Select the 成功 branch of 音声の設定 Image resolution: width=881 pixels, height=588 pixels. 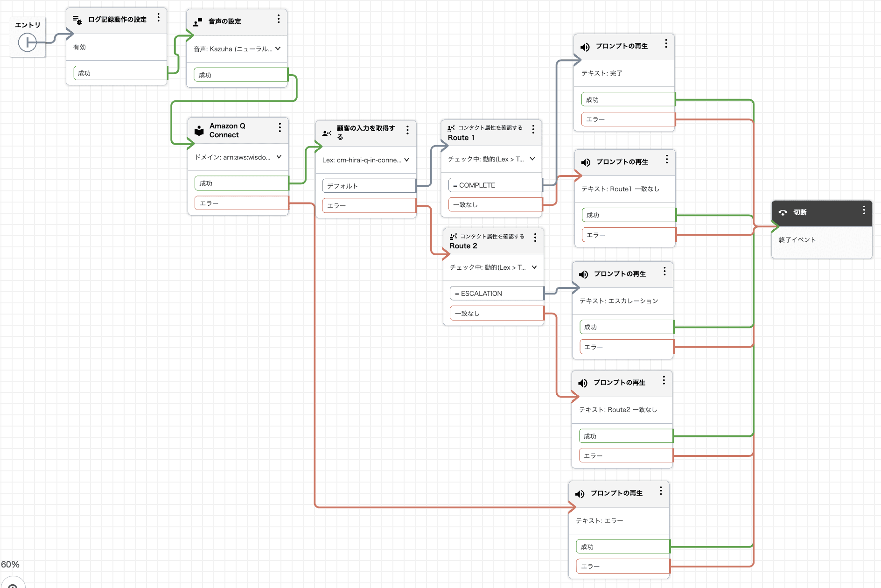point(241,75)
